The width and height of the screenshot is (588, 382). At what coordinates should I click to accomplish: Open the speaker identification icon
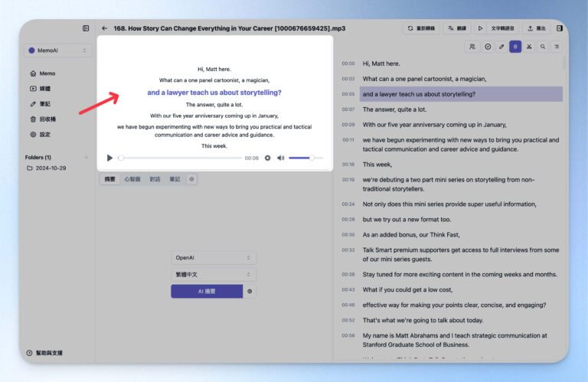click(472, 47)
